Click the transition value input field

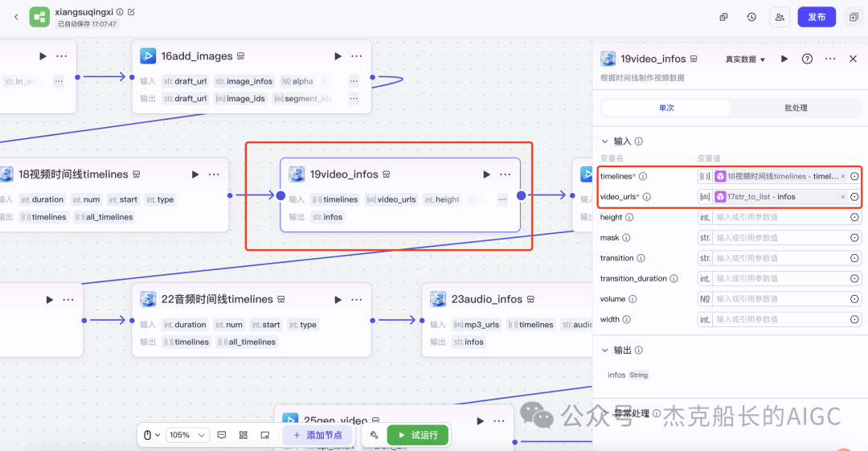[x=780, y=258]
